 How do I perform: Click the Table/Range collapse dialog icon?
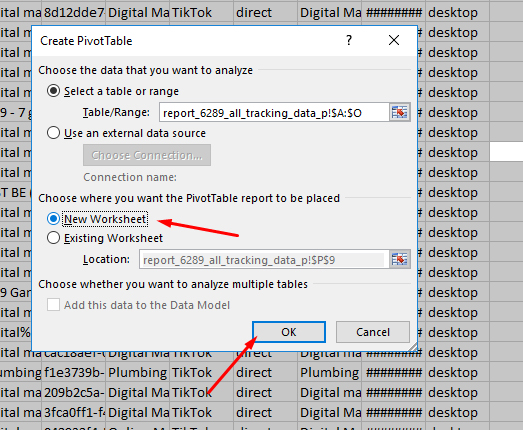(x=400, y=112)
